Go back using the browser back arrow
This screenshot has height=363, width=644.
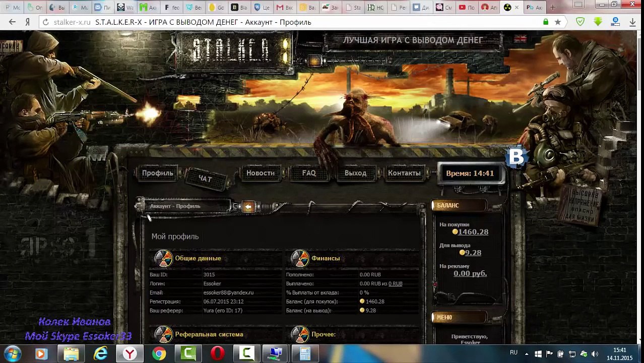[12, 22]
